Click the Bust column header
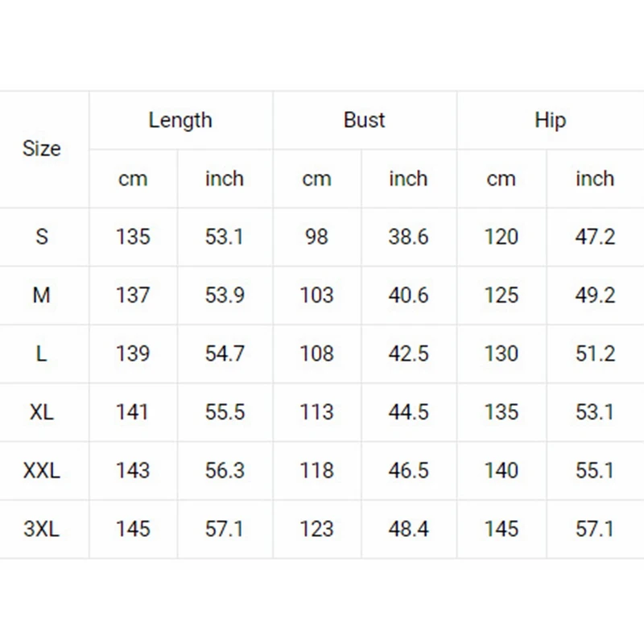 [x=364, y=120]
